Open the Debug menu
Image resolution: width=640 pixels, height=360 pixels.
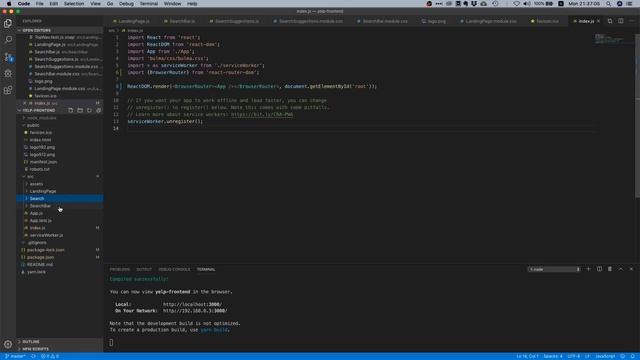coord(126,4)
